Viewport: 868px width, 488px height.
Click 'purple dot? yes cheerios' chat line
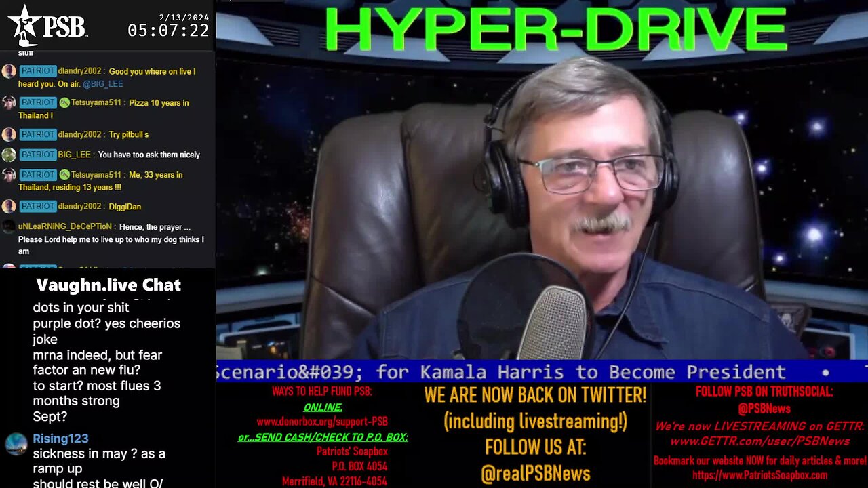pos(106,323)
